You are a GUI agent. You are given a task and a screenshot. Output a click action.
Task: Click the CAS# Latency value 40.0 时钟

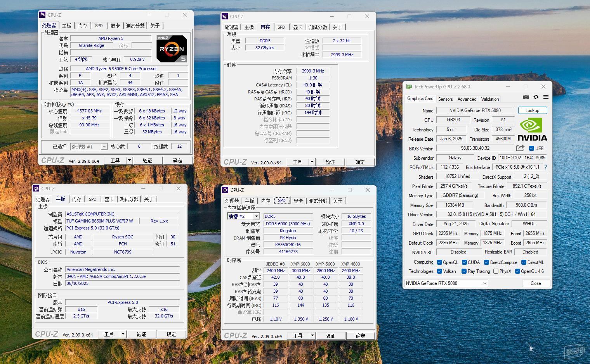(x=313, y=85)
